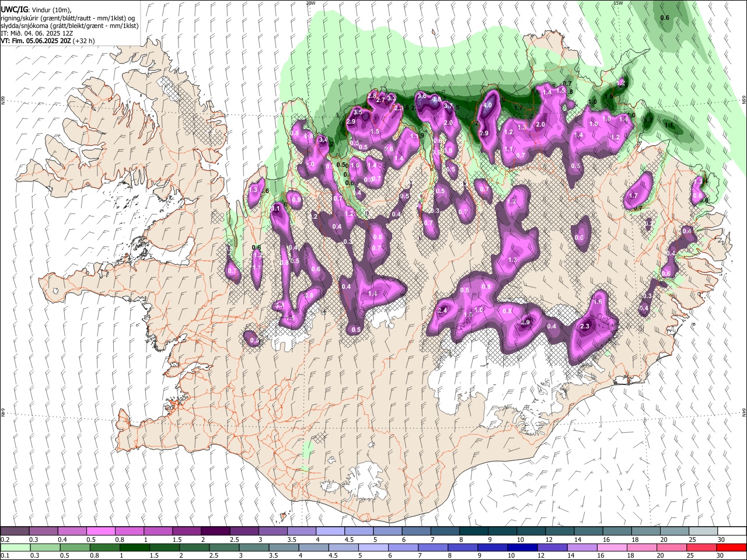Click the '25' label under the lower colour scale
747x560 pixels.
(x=692, y=555)
